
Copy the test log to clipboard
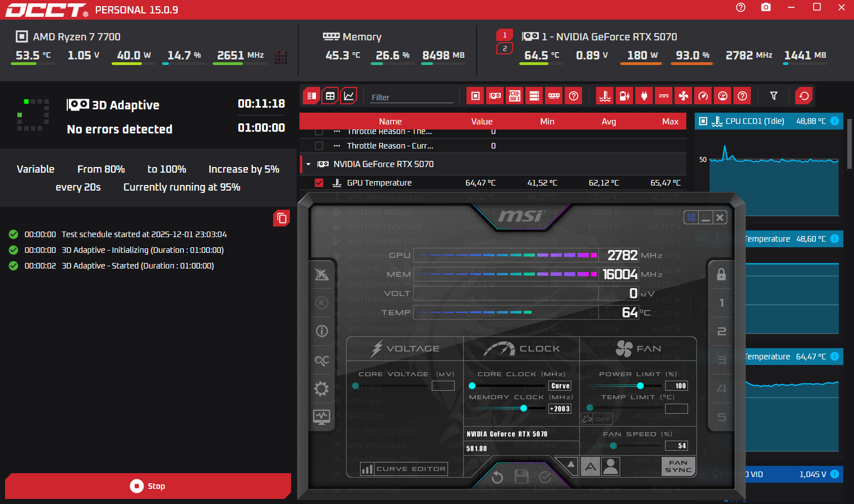(x=281, y=218)
